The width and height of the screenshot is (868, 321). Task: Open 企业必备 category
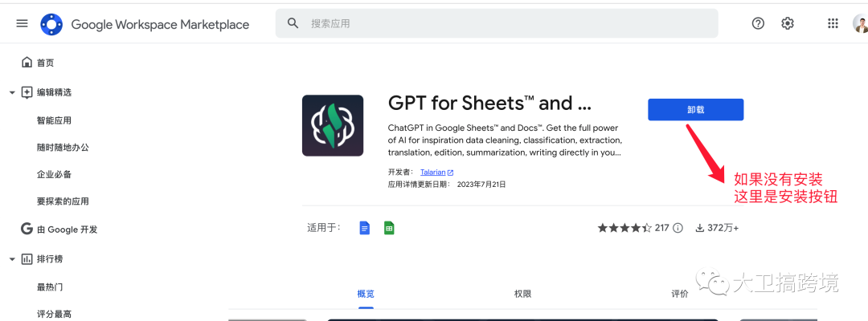coord(55,175)
